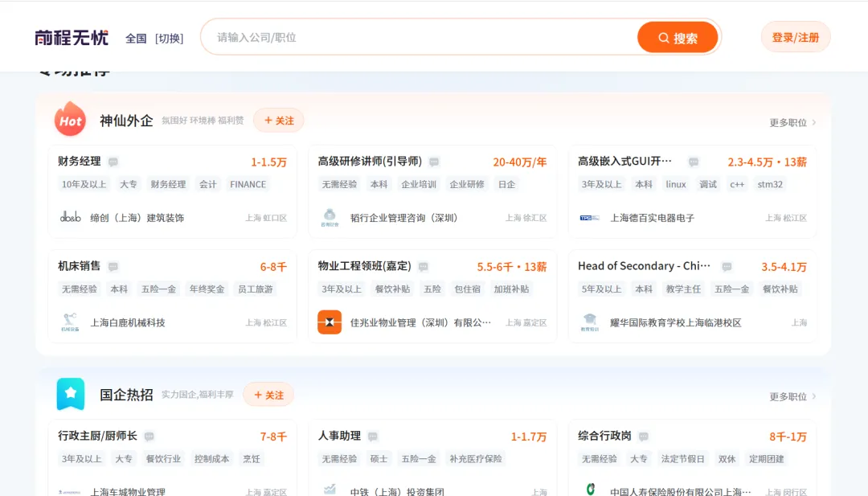
Task: Click company name 耀华国际教育学校上海临港校区
Action: pos(675,322)
